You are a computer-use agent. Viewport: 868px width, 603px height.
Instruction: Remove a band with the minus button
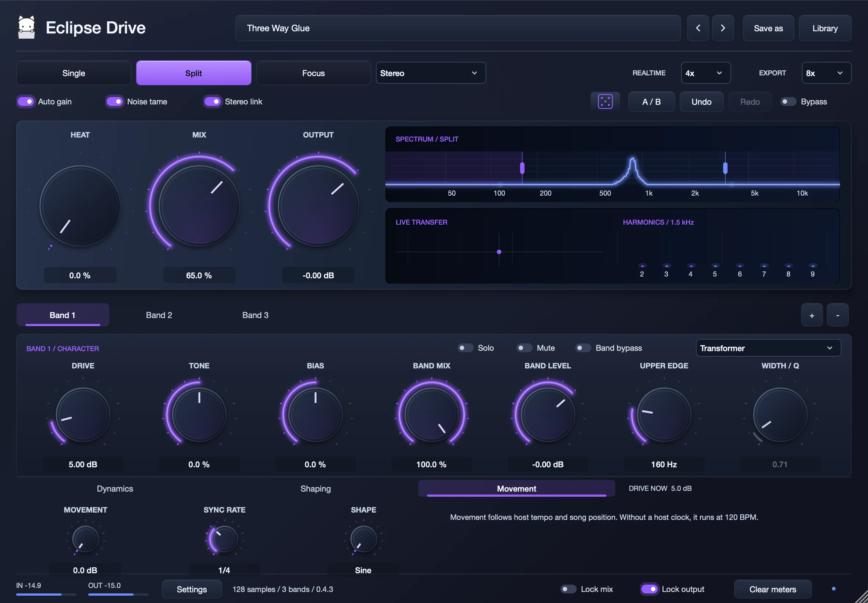coord(837,315)
